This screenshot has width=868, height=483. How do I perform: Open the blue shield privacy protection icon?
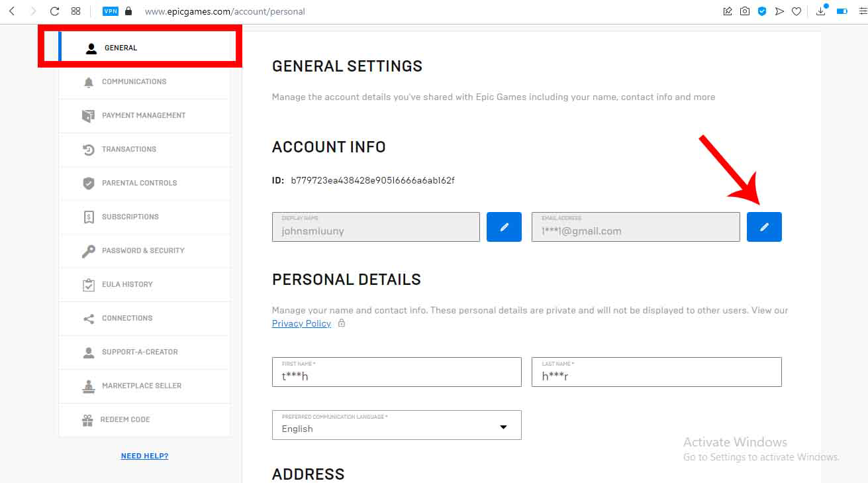[762, 11]
